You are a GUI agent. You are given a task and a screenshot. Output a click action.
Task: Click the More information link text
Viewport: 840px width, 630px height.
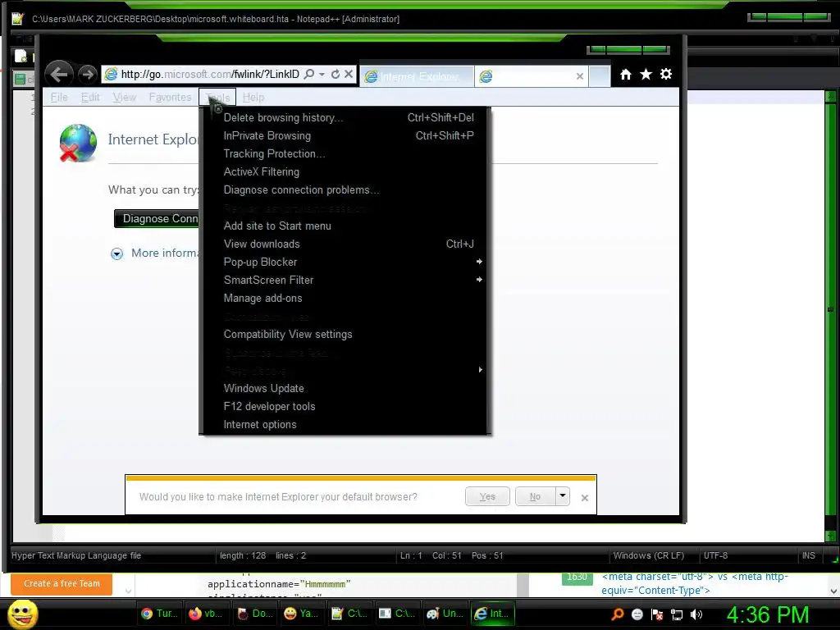coord(164,253)
